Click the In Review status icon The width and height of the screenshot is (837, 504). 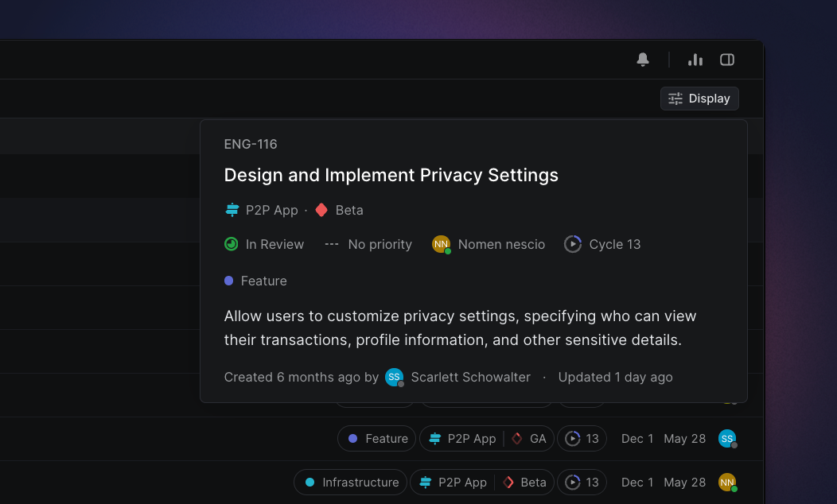231,244
